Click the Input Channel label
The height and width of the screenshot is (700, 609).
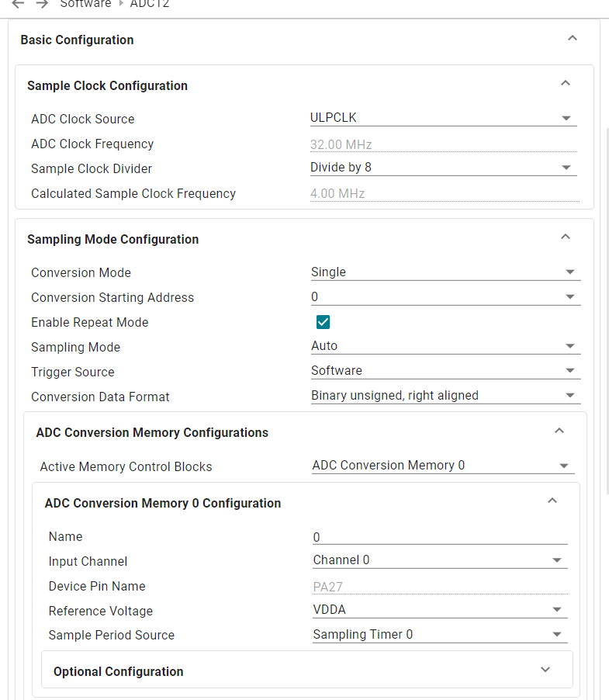(x=88, y=562)
